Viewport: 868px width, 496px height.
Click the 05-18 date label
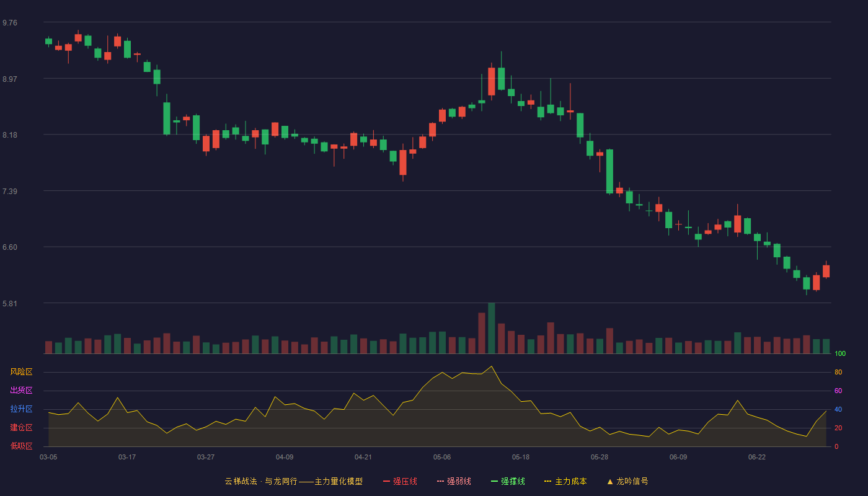521,457
